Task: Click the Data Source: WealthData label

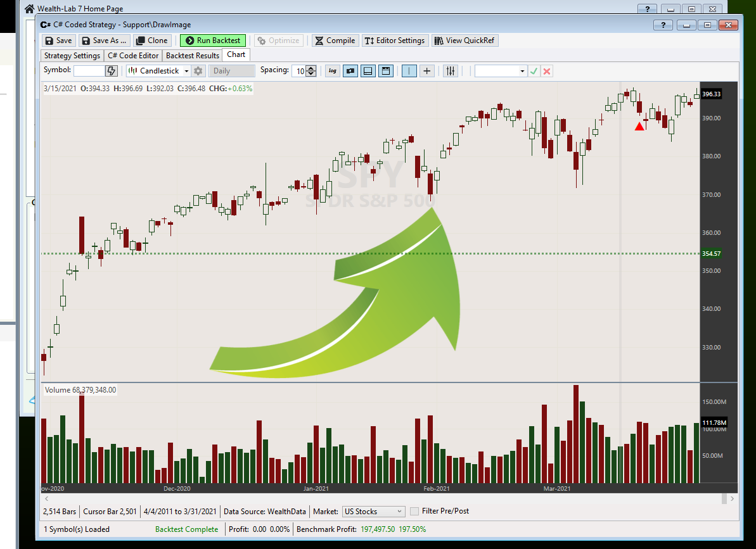Action: click(x=265, y=512)
